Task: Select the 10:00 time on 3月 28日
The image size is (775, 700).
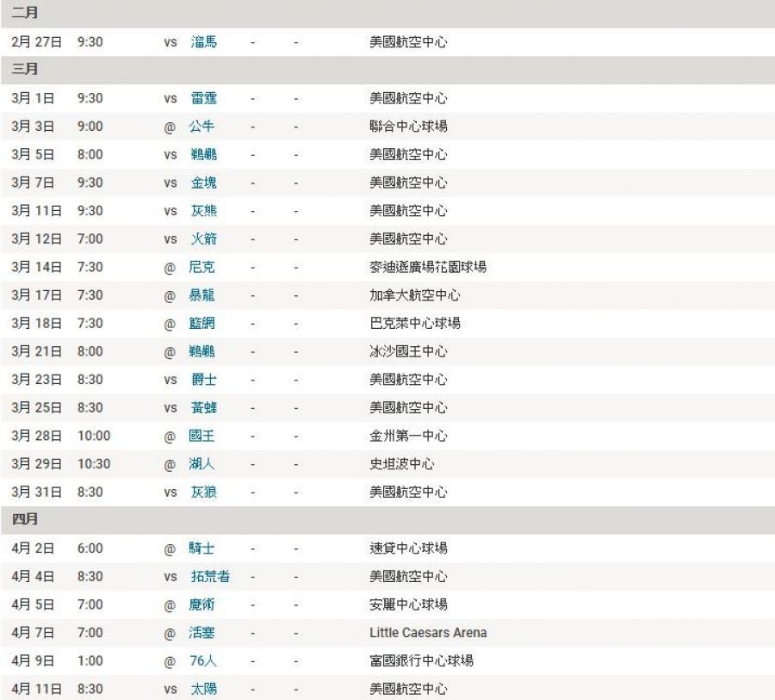Action: (x=94, y=437)
